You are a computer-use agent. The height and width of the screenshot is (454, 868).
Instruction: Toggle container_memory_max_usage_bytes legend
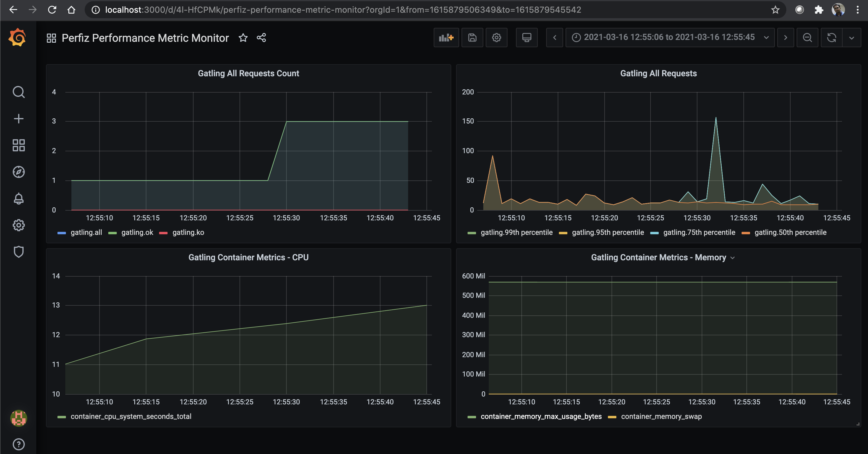[541, 416]
